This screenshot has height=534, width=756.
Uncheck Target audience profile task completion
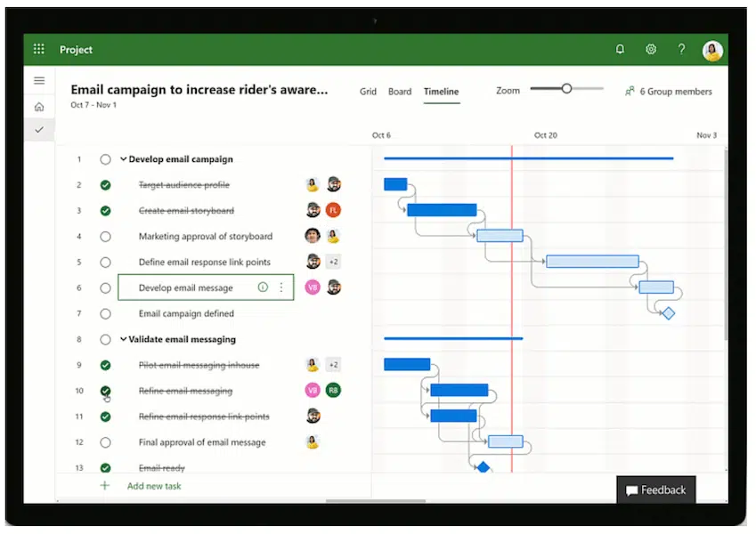pos(106,185)
